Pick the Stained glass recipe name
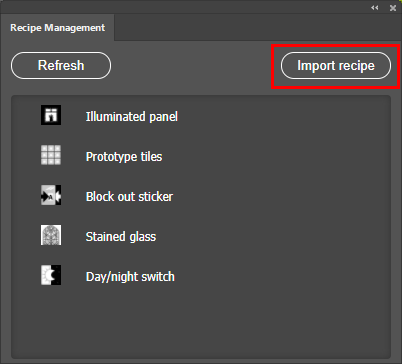The image size is (402, 364). (x=121, y=236)
